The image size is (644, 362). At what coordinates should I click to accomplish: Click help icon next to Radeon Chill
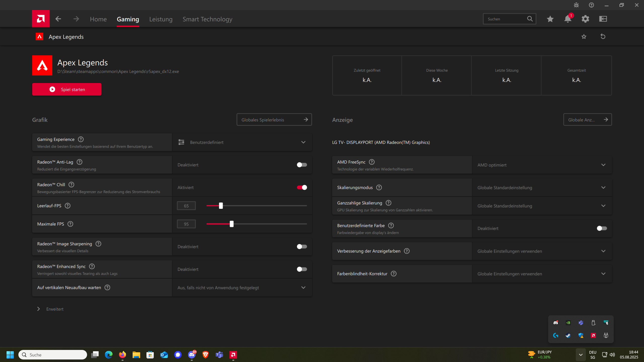(71, 185)
